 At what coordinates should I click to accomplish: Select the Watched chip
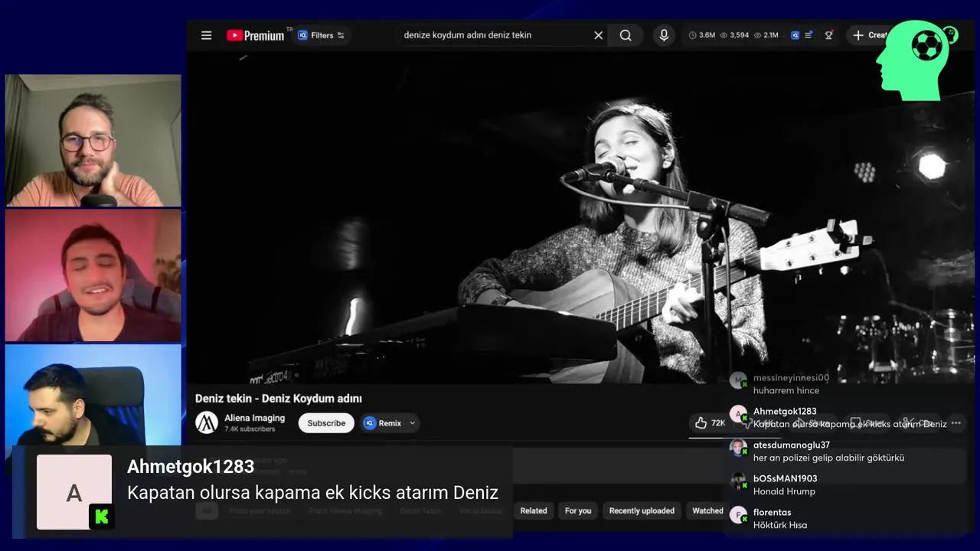click(707, 510)
